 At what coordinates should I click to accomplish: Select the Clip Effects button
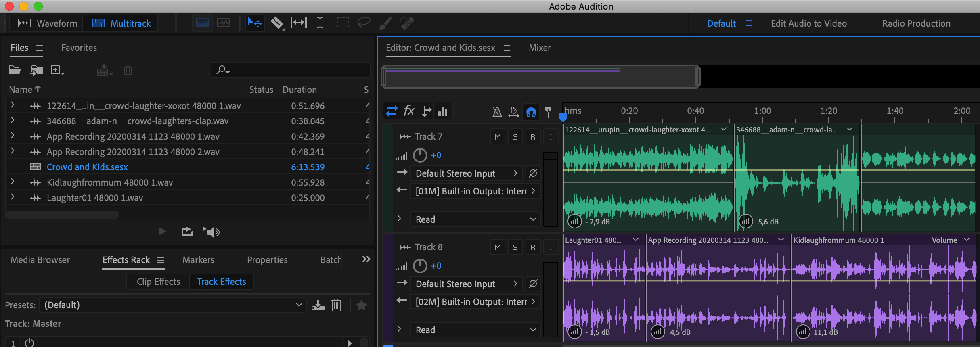click(158, 282)
